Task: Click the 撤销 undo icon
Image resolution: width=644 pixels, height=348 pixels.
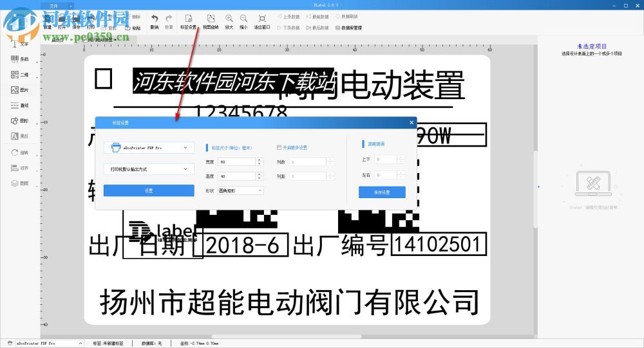Action: 155,22
